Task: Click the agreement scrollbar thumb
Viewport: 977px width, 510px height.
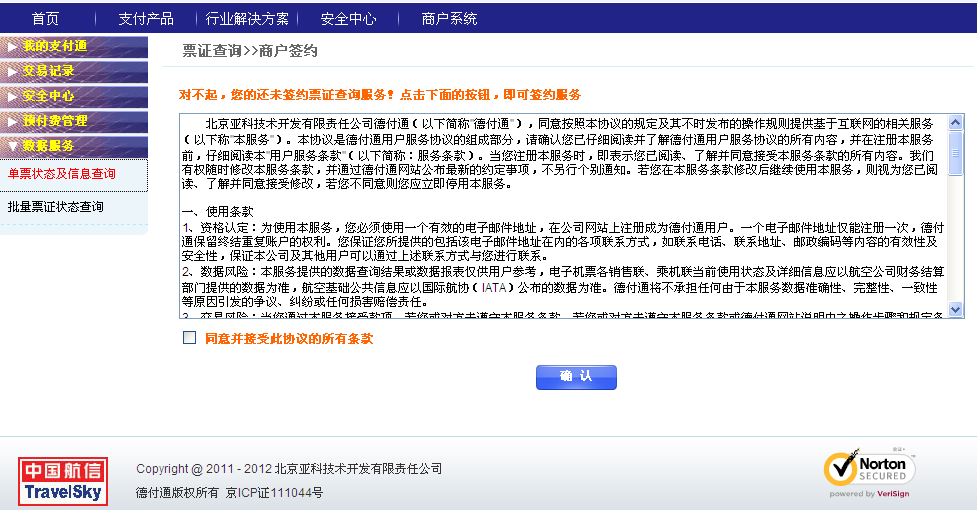Action: coord(956,152)
